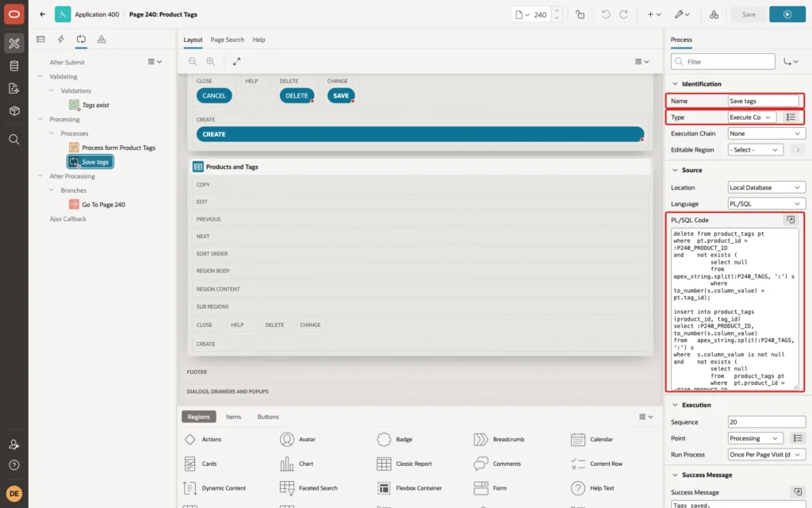Switch to the Rendering tree tab icon
The image size is (812, 508).
pos(40,39)
